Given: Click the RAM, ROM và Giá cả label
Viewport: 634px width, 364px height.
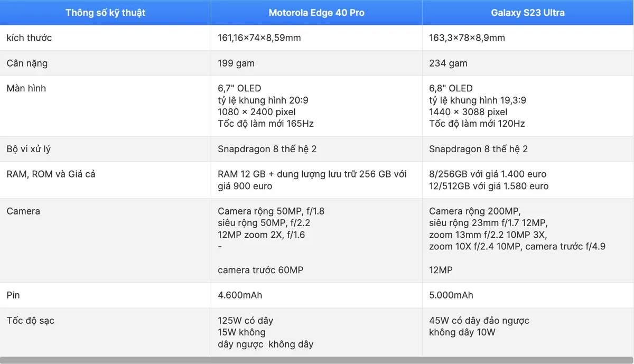Looking at the screenshot, I should click(x=51, y=174).
